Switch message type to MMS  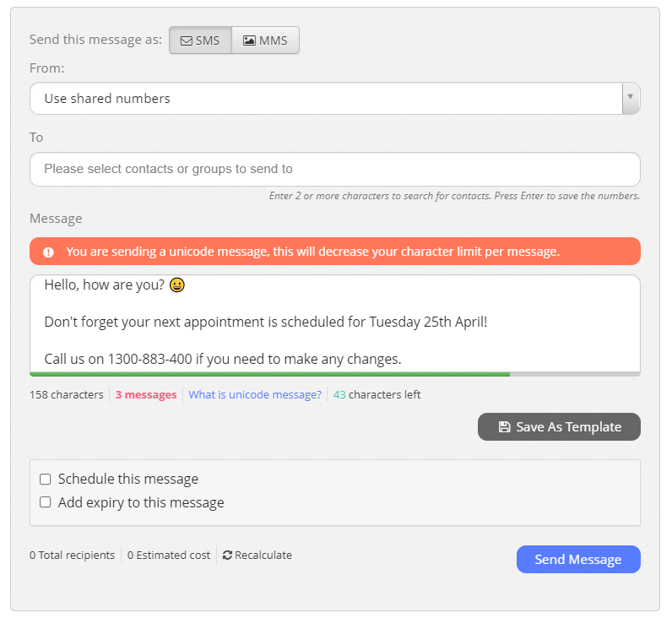click(265, 41)
